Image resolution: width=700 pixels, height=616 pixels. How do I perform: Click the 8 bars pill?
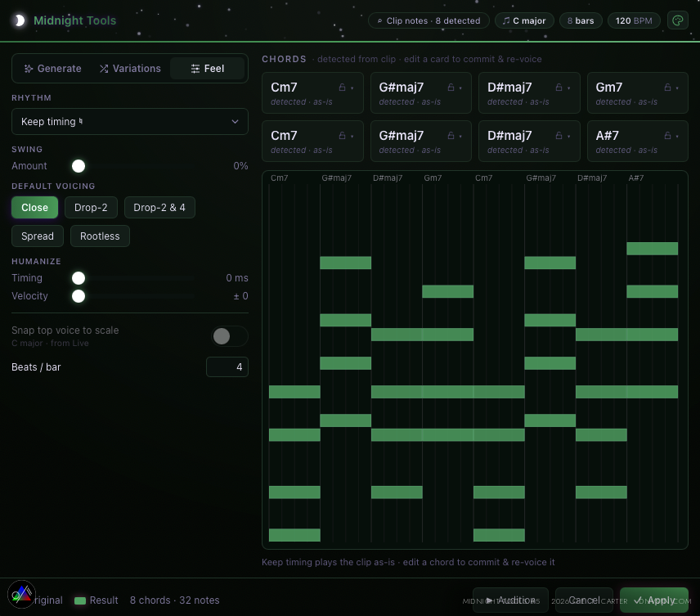point(581,20)
